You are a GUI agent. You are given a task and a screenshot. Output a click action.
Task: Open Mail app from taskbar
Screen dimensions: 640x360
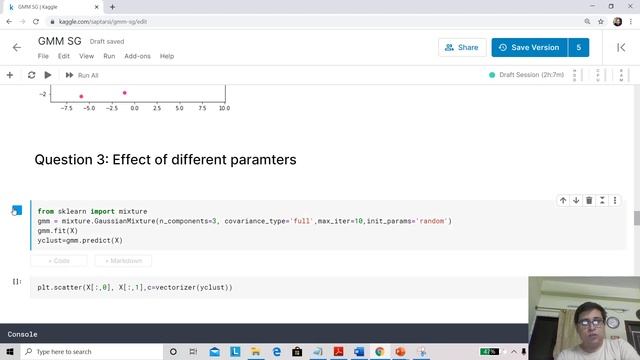(215, 351)
